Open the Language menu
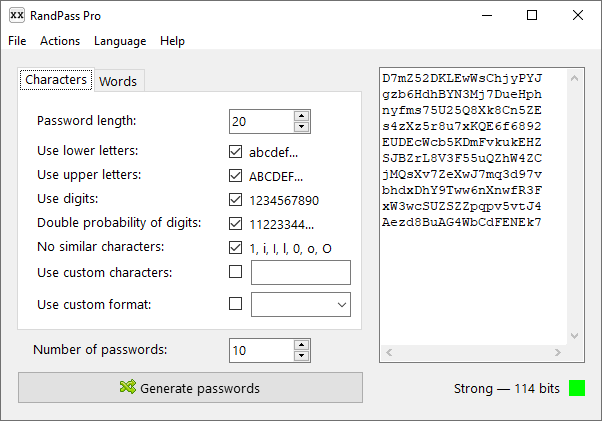 coord(120,41)
